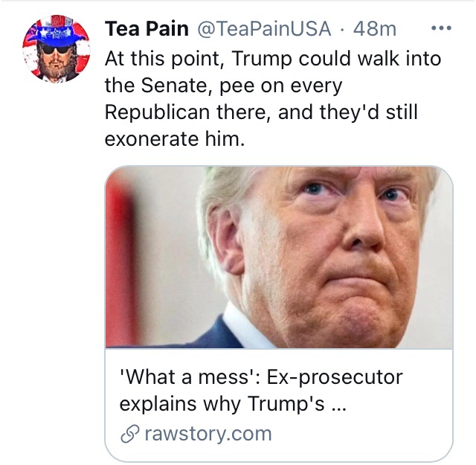Open the 'What a mess' headline

(x=260, y=377)
